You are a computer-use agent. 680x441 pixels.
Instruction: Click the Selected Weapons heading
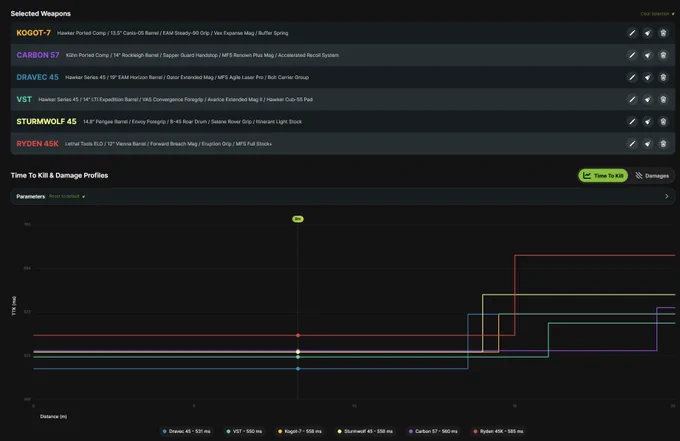[x=40, y=13]
